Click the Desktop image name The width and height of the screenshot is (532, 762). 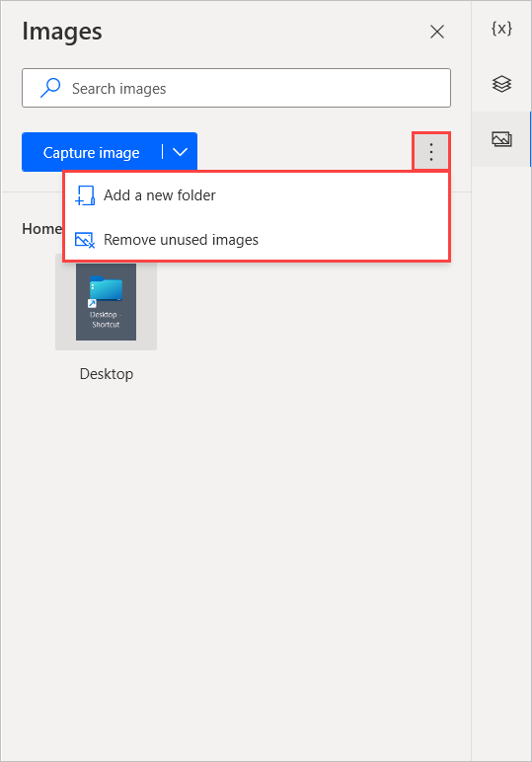(x=107, y=374)
